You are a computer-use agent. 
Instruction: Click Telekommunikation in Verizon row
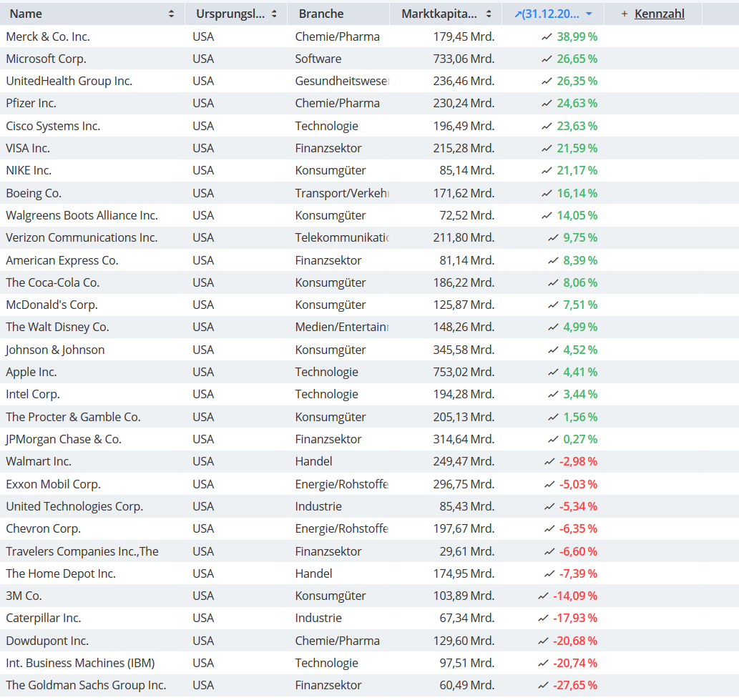click(342, 238)
